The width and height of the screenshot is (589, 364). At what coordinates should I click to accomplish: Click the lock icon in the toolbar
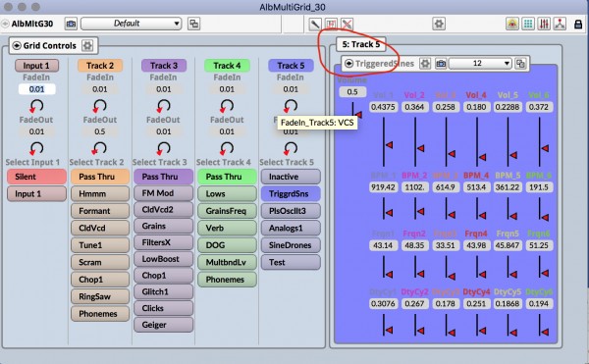pyautogui.click(x=578, y=24)
